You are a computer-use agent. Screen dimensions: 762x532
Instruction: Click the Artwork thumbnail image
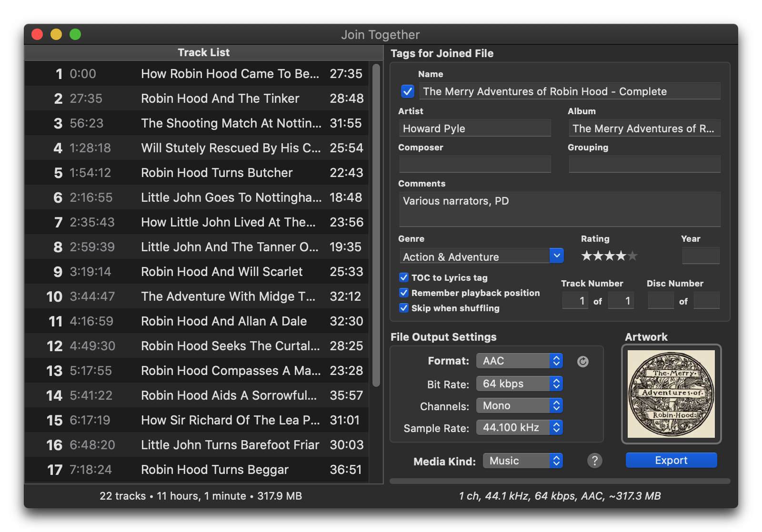tap(671, 394)
